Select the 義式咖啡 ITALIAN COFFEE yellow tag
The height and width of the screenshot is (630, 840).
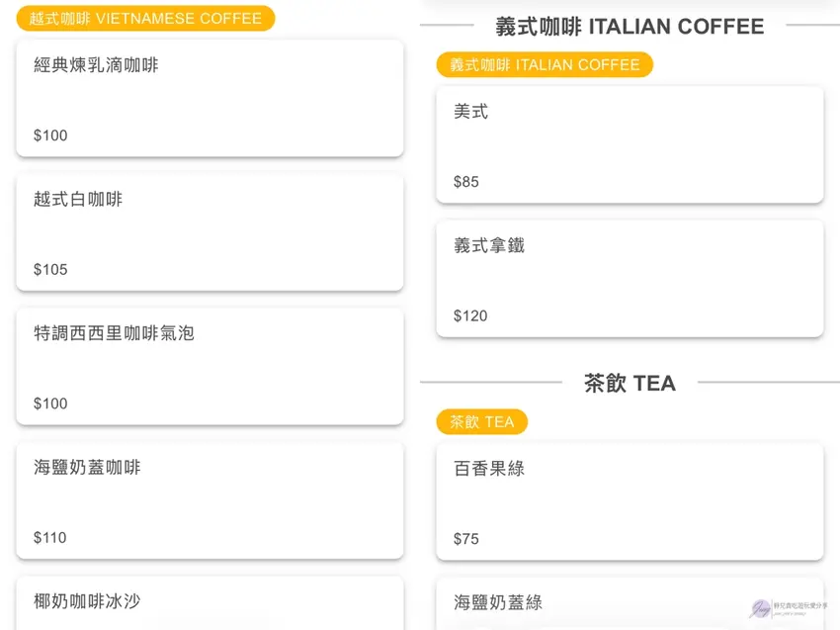pyautogui.click(x=545, y=65)
